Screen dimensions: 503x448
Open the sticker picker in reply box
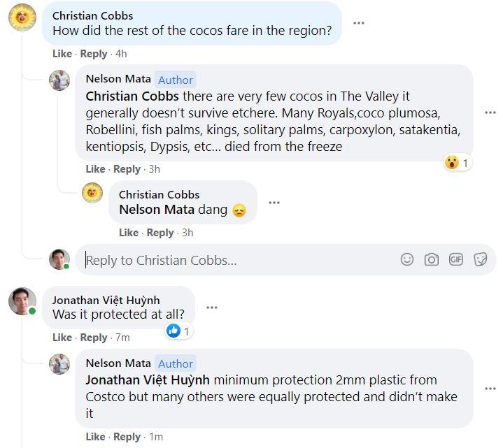point(481,259)
